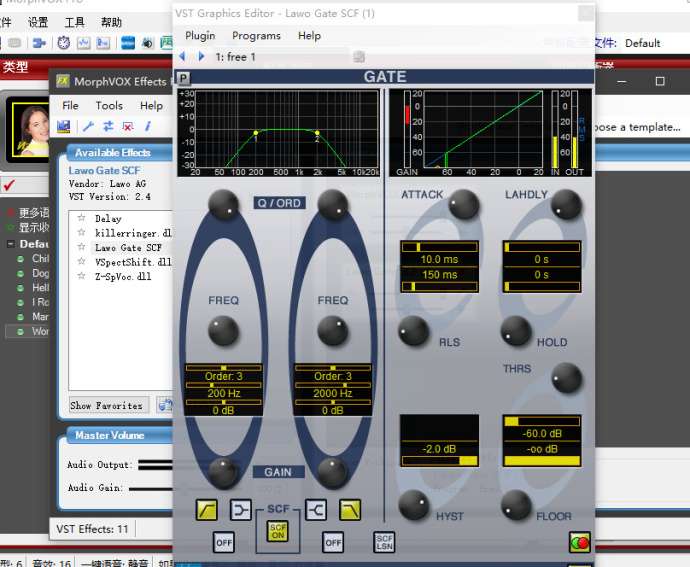Click the 200 Hz frequency value

(x=224, y=393)
